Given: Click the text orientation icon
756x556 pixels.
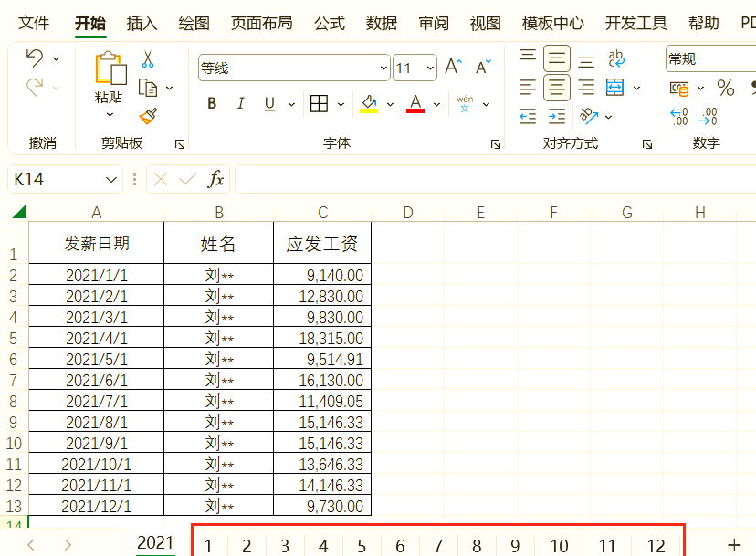Looking at the screenshot, I should [589, 116].
